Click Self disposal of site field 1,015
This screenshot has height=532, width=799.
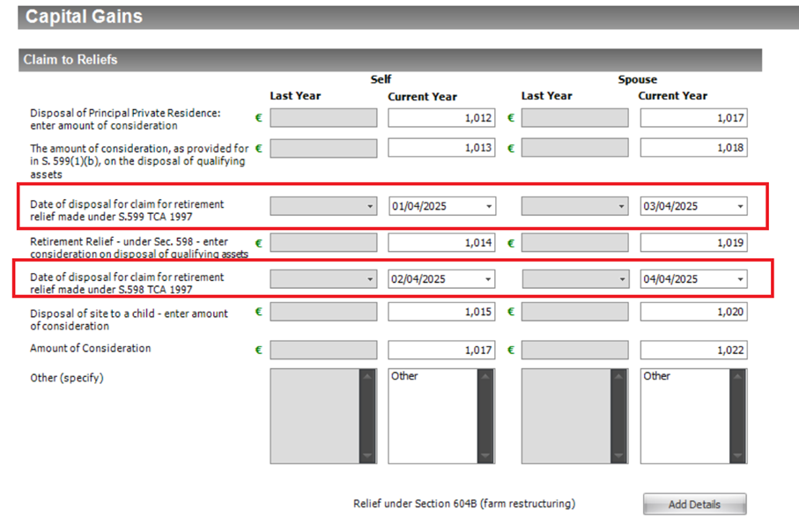pos(441,311)
